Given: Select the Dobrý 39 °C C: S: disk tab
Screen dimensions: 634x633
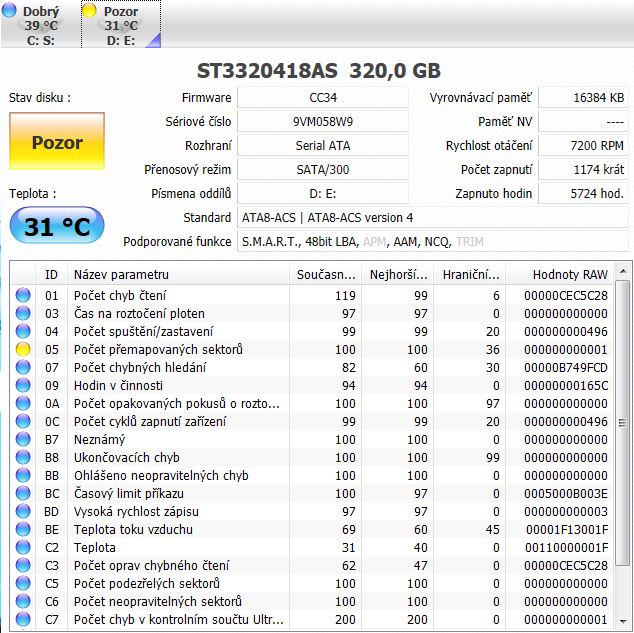Looking at the screenshot, I should tap(40, 24).
